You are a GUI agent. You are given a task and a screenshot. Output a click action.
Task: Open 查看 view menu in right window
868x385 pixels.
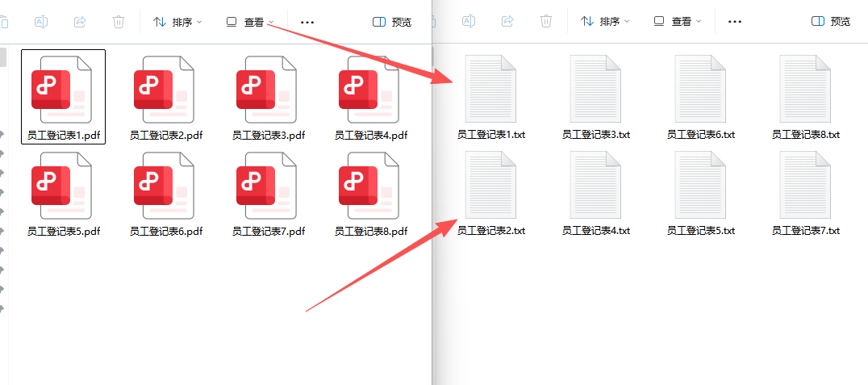click(678, 22)
